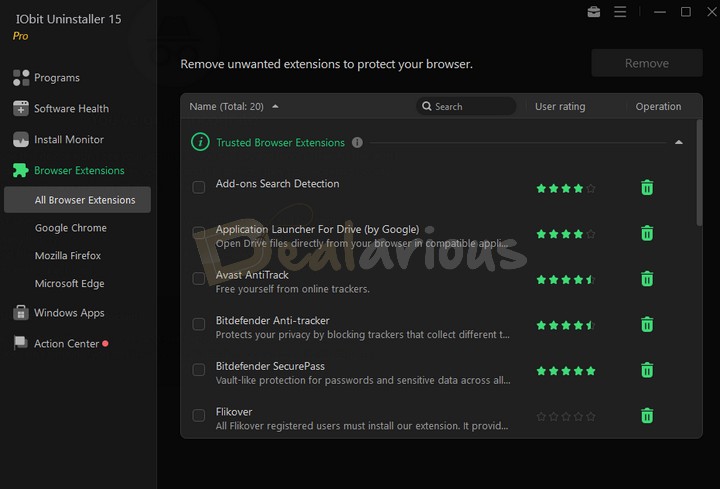720x489 pixels.
Task: Show Mozilla Firefox extensions
Action: 68,255
